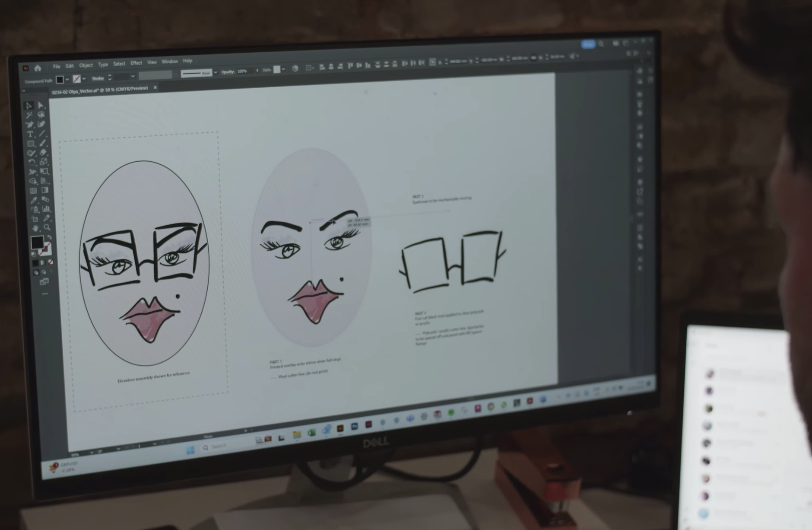Pick the Magic Wand tool
This screenshot has height=530, width=812.
(29, 115)
